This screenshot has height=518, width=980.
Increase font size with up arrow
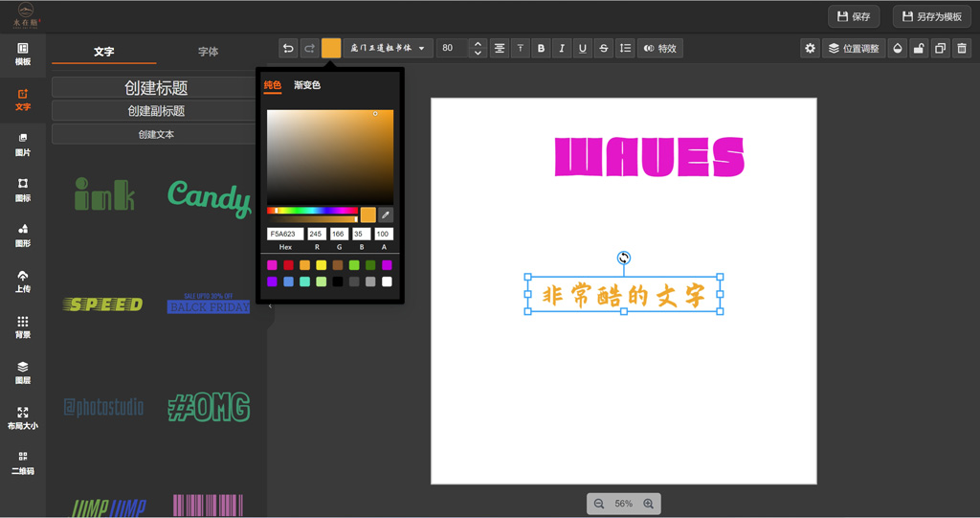coord(478,43)
